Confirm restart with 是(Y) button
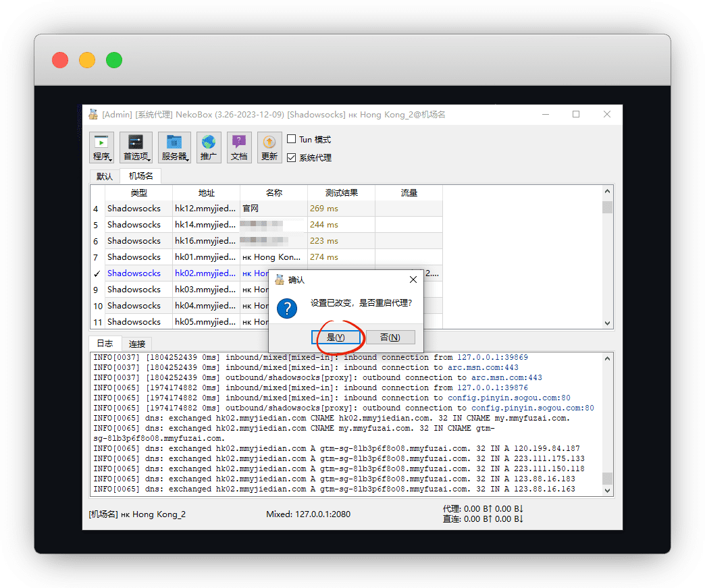This screenshot has width=705, height=588. tap(336, 337)
